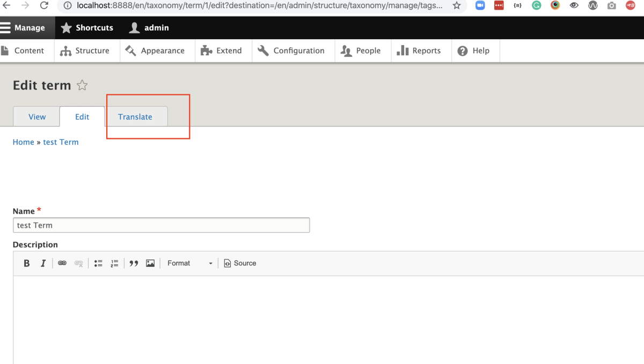Switch editor to Source view
This screenshot has width=644, height=364.
240,263
